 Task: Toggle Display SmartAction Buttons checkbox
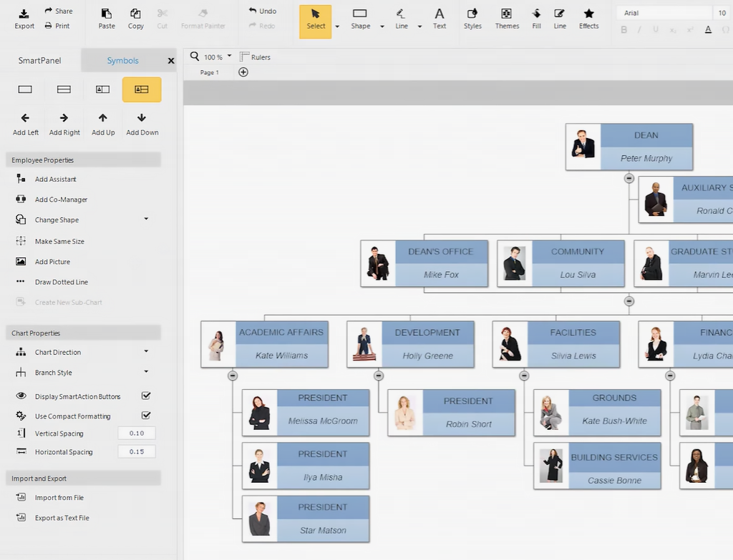point(146,396)
